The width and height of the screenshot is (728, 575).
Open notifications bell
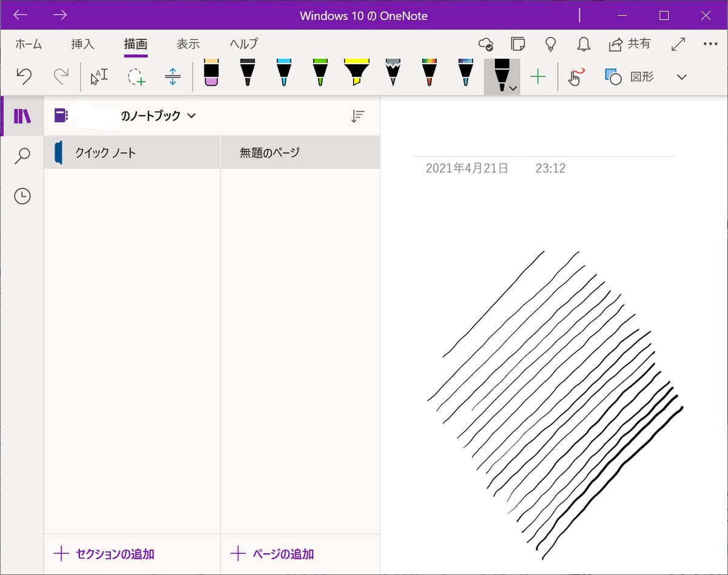pyautogui.click(x=584, y=44)
